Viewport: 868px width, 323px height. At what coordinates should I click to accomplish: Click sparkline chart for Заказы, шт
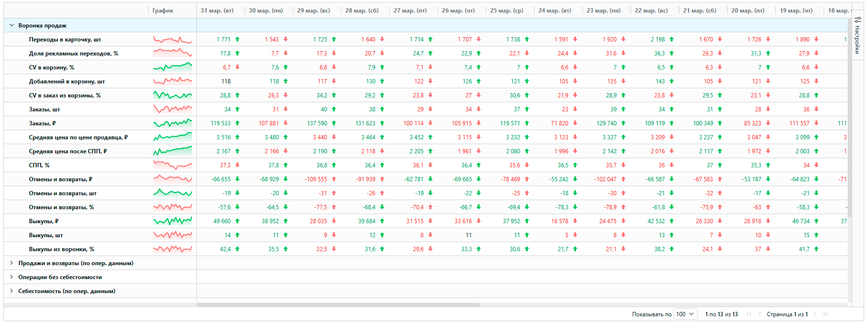pyautogui.click(x=173, y=109)
